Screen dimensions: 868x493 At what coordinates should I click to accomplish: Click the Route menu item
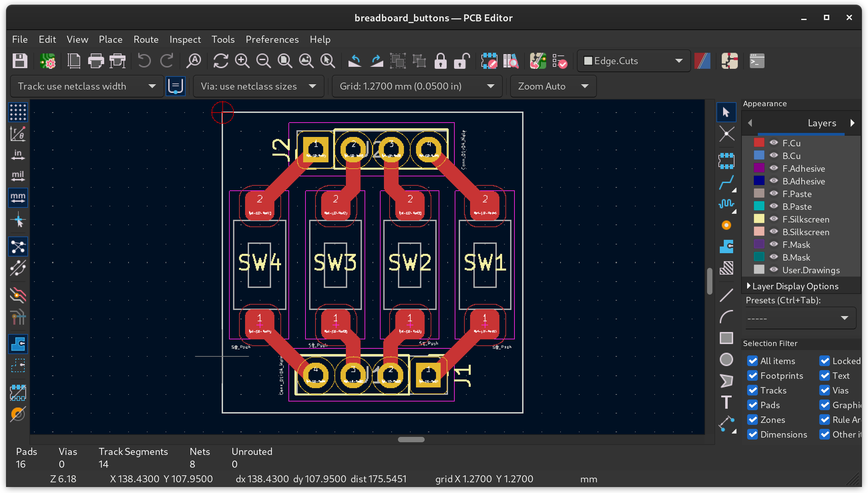145,39
